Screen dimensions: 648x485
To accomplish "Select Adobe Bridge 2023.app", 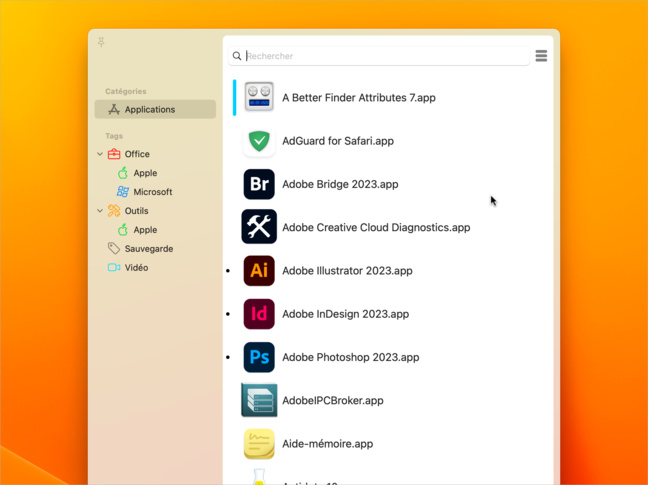I will 340,184.
